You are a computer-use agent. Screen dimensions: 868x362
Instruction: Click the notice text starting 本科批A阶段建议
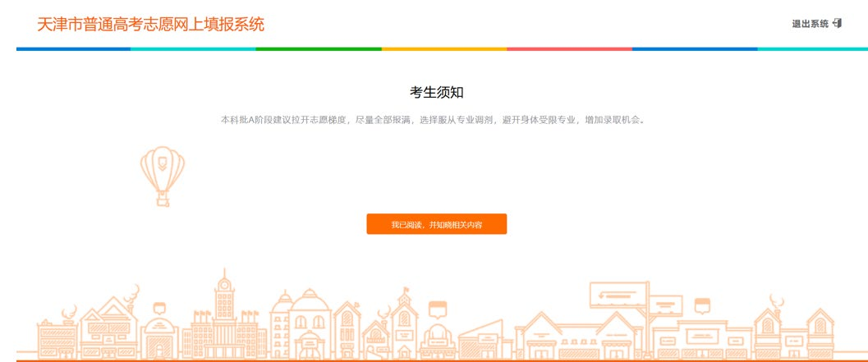click(x=434, y=120)
